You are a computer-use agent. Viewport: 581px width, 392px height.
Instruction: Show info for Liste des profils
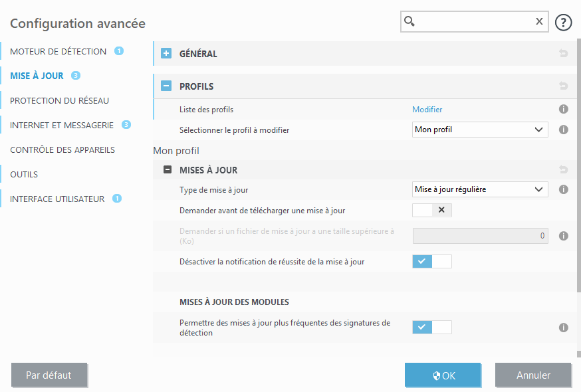tap(564, 110)
